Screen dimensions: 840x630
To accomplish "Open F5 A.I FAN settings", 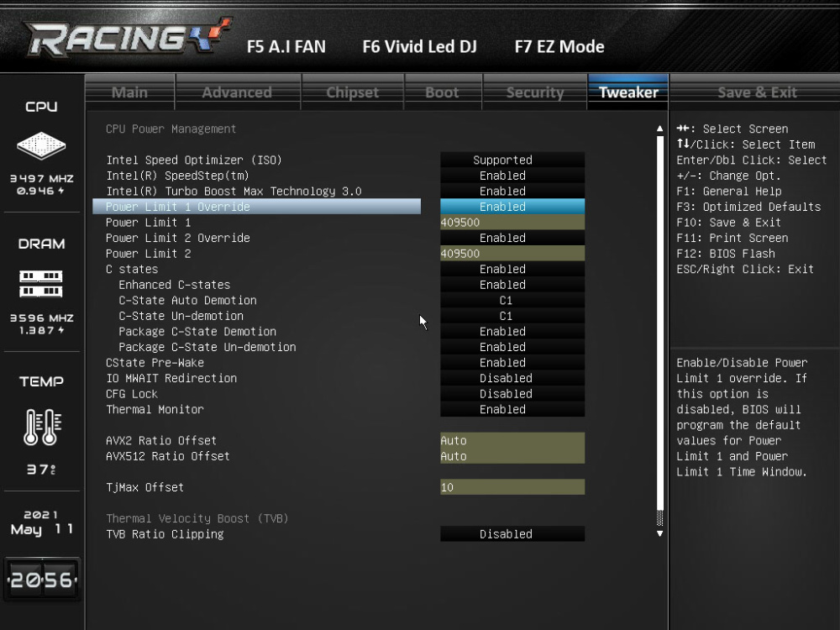I will pyautogui.click(x=286, y=46).
